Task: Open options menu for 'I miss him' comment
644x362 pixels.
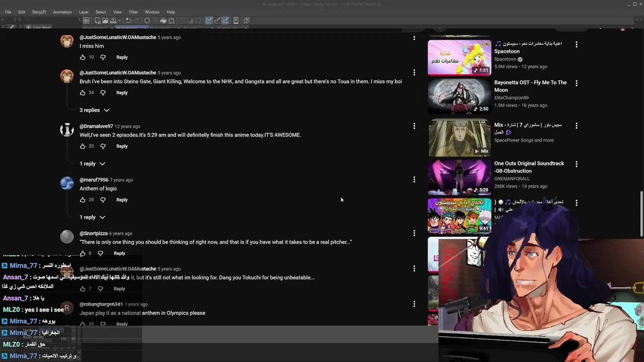Action: (414, 38)
